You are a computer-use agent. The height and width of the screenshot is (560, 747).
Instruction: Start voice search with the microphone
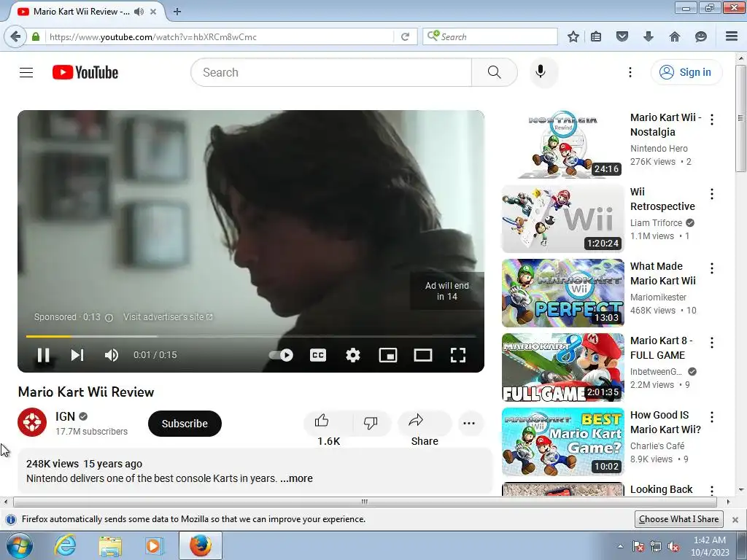(x=541, y=72)
